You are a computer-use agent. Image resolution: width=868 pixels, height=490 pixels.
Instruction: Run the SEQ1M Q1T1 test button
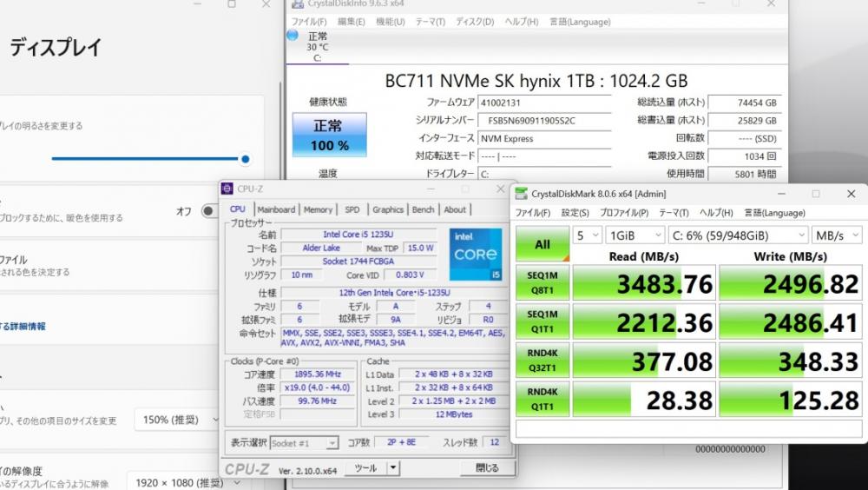542,321
